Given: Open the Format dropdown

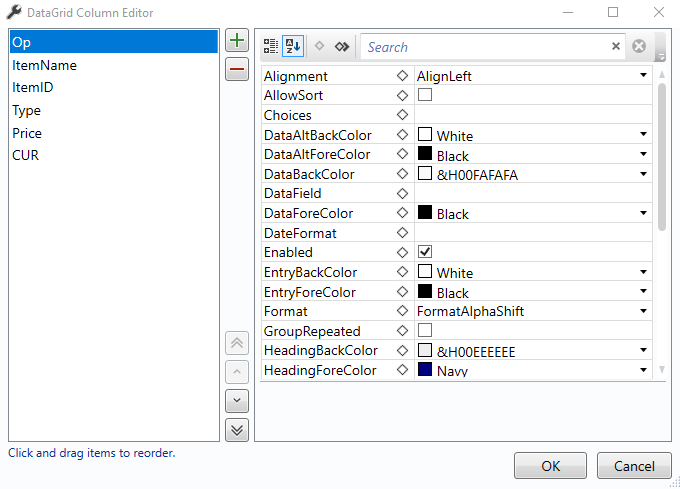Looking at the screenshot, I should point(644,311).
